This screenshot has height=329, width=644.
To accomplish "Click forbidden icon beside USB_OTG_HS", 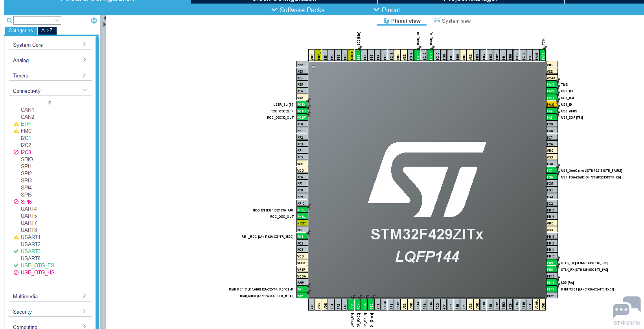I will point(16,272).
